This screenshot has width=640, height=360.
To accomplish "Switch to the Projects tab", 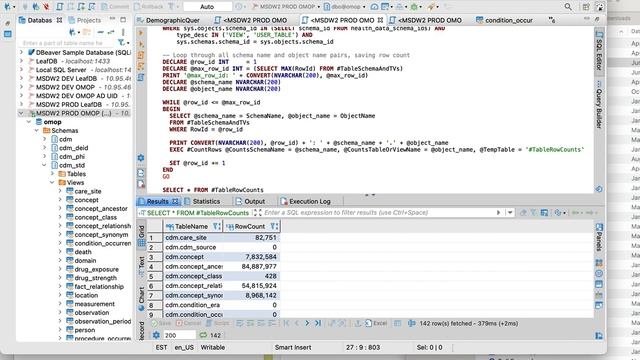I will pyautogui.click(x=84, y=20).
